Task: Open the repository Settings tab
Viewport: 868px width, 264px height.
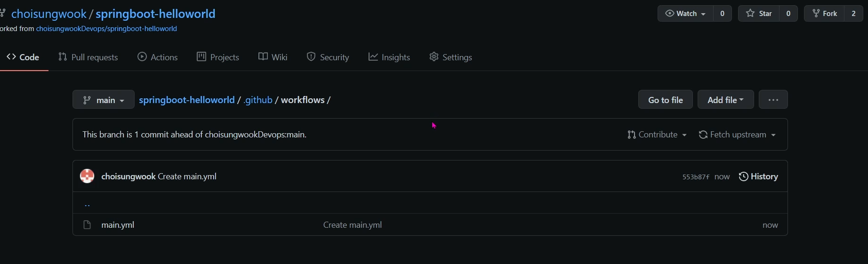Action: (x=451, y=57)
